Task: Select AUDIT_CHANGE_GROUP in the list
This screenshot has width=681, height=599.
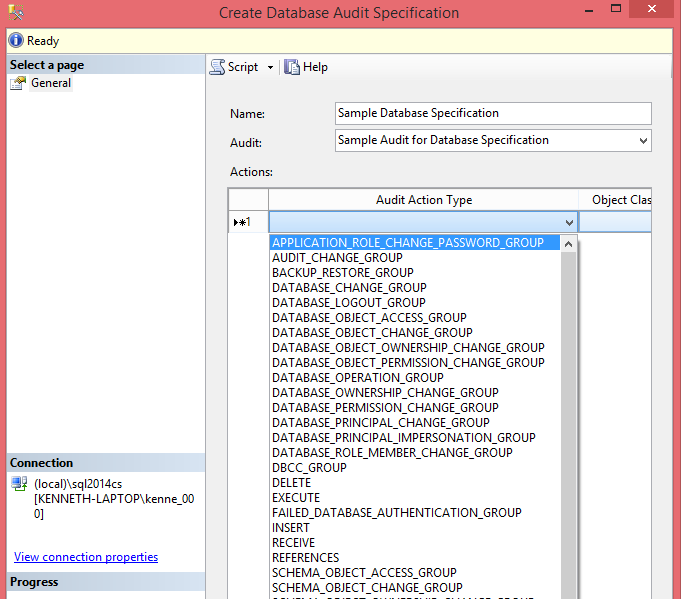Action: (337, 258)
